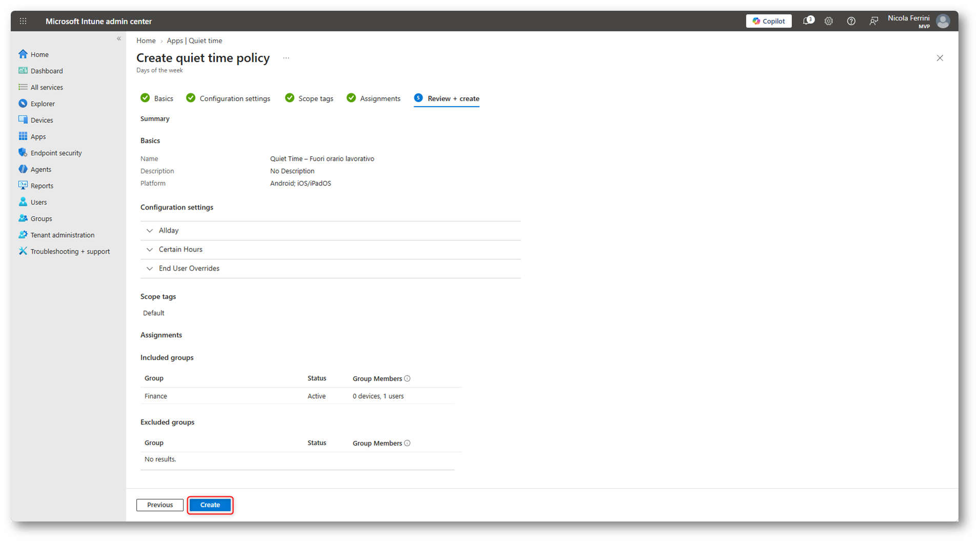Open Tenant administration in the sidebar
The height and width of the screenshot is (543, 980).
point(63,235)
